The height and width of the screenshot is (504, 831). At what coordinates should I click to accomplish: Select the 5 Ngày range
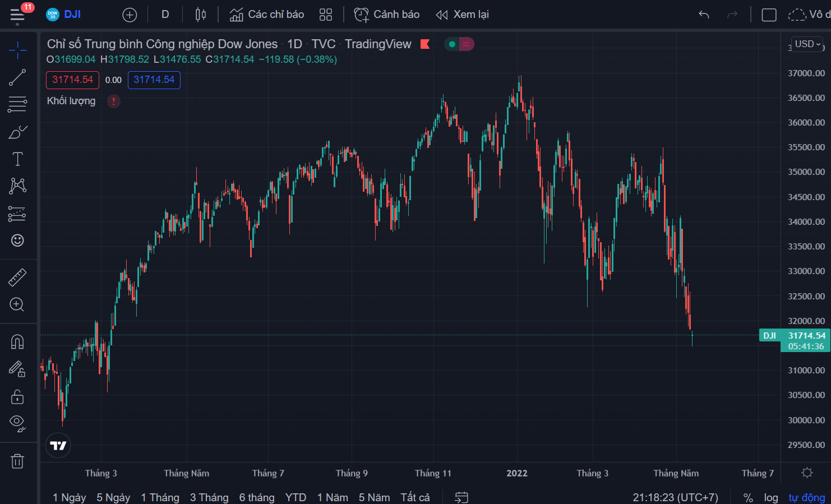[113, 497]
